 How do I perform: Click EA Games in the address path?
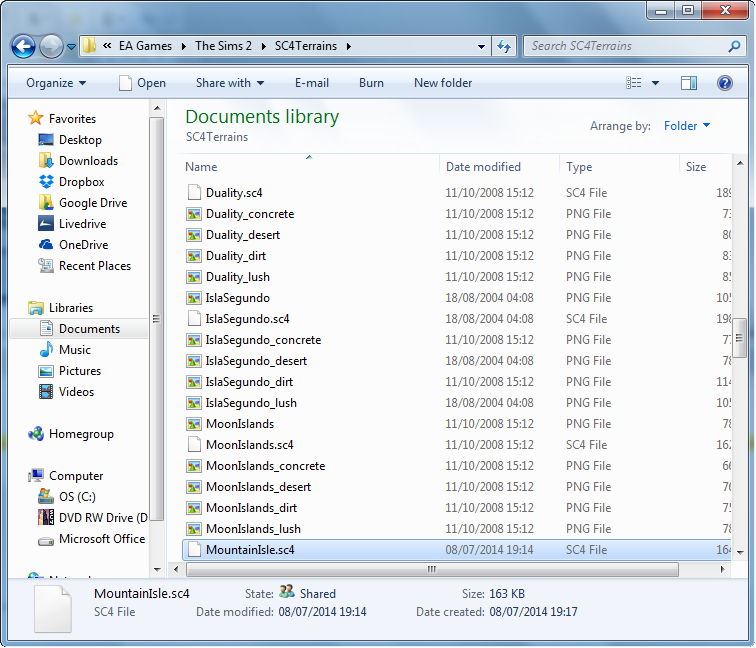pyautogui.click(x=145, y=46)
